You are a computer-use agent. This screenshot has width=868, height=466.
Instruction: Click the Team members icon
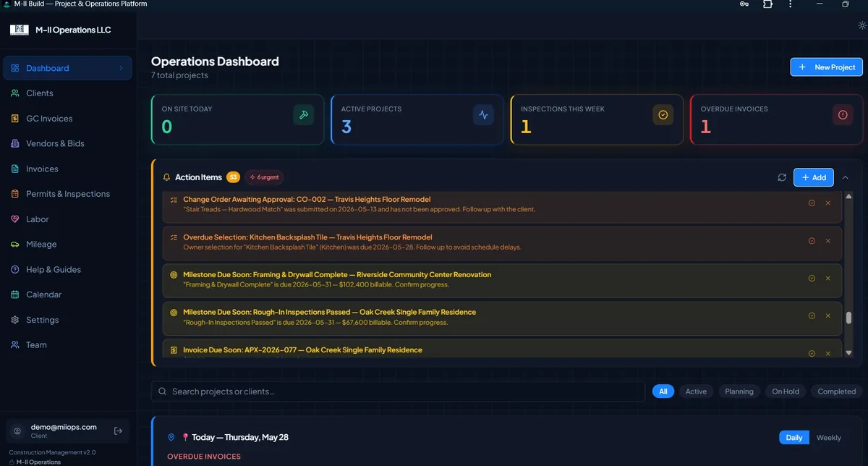(14, 345)
